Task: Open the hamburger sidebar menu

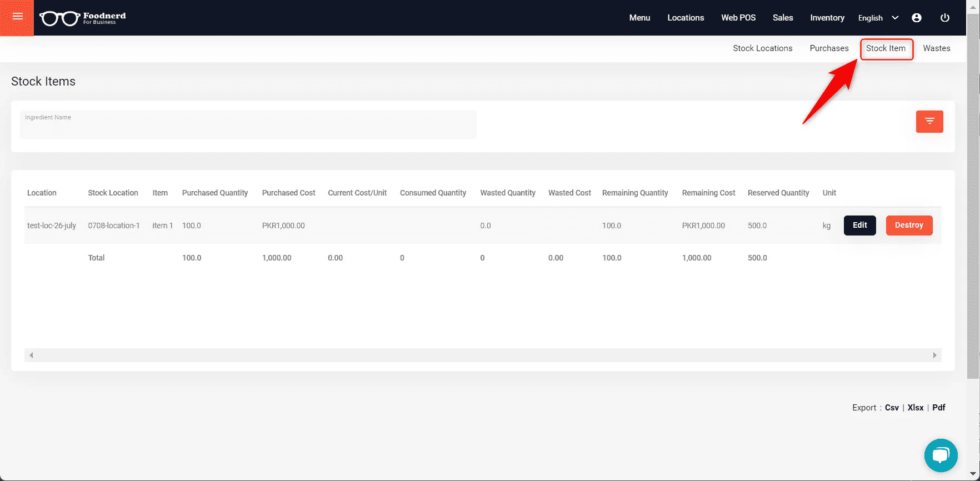Action: (17, 17)
